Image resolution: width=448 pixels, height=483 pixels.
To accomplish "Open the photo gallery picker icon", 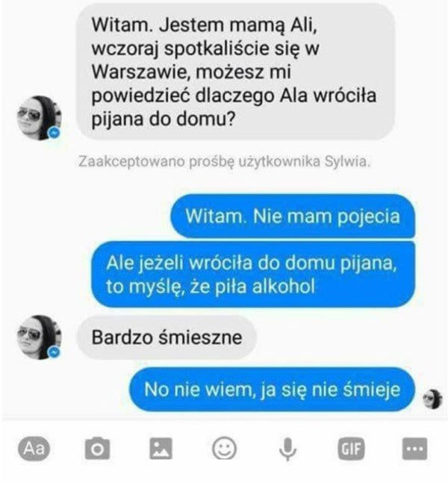I will 161,448.
